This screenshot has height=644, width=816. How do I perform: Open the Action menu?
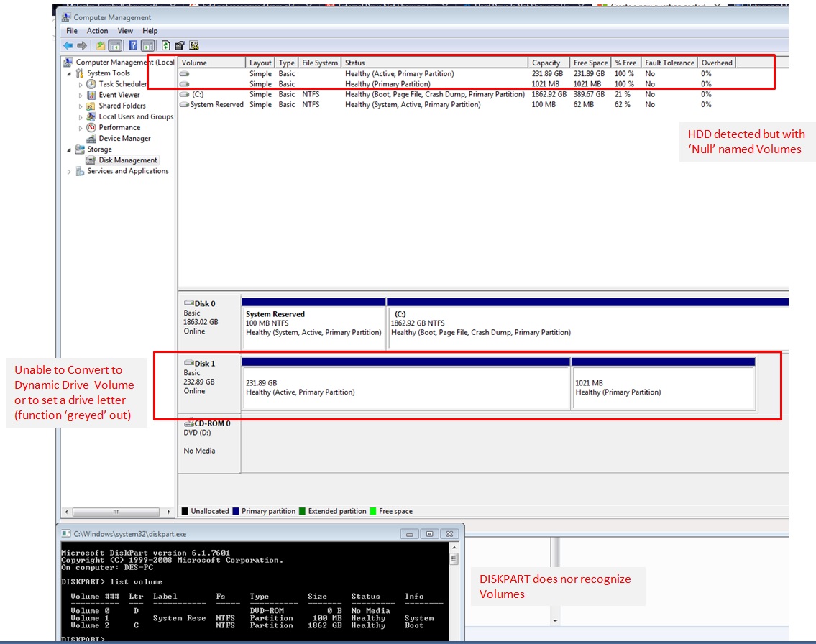(x=97, y=31)
